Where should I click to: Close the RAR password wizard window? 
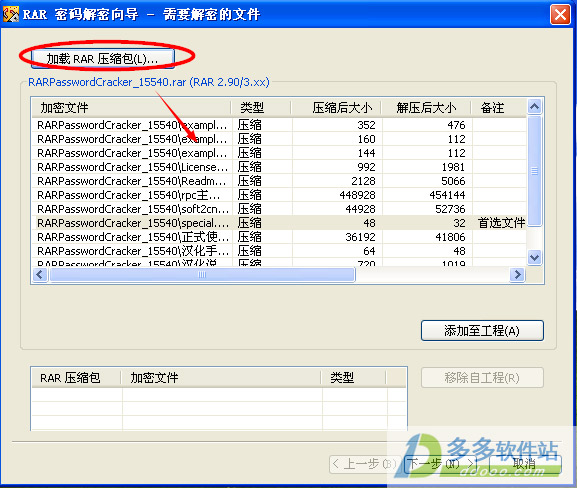[560, 15]
